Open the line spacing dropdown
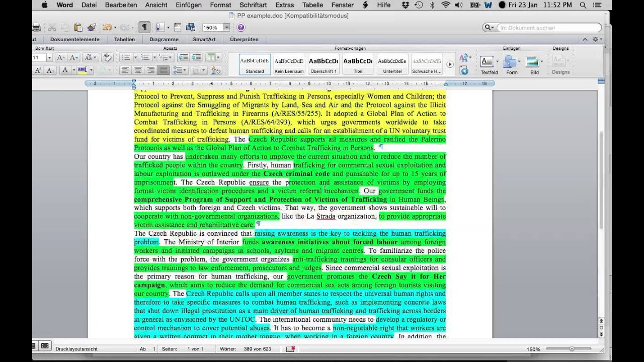Viewport: 644px width, 362px height. [180, 70]
